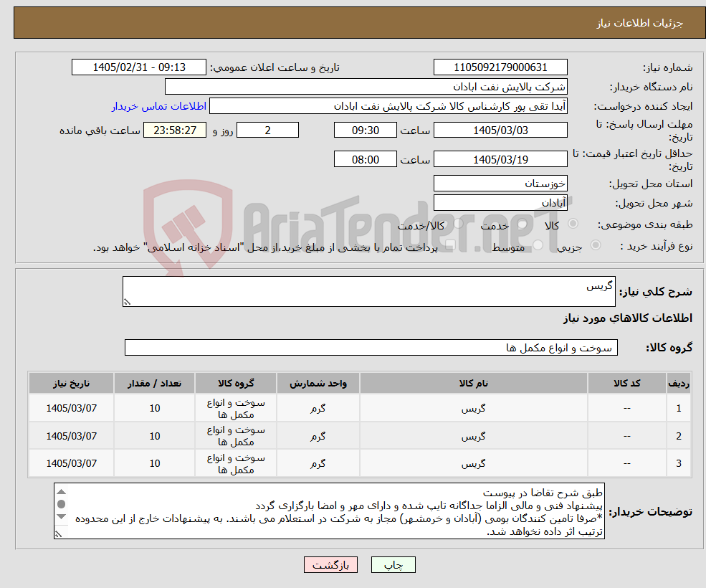706x588 pixels.
Task: Click the شماره نیاز number field
Action: 500,67
